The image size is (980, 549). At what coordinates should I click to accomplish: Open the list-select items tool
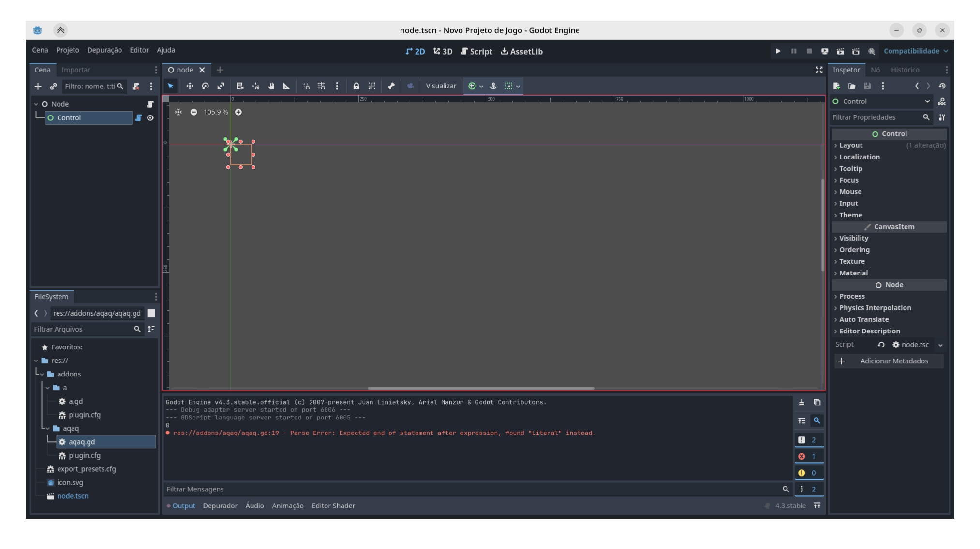click(x=240, y=86)
